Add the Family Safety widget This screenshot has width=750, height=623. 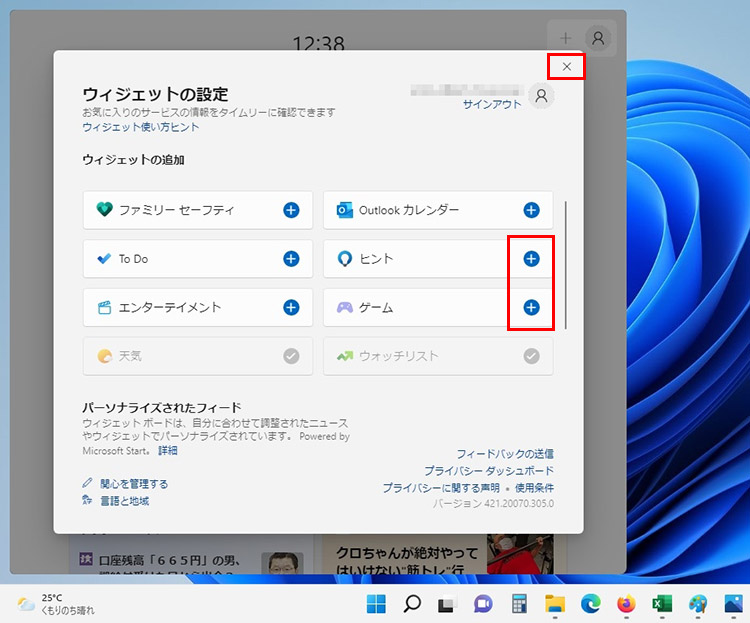click(291, 210)
